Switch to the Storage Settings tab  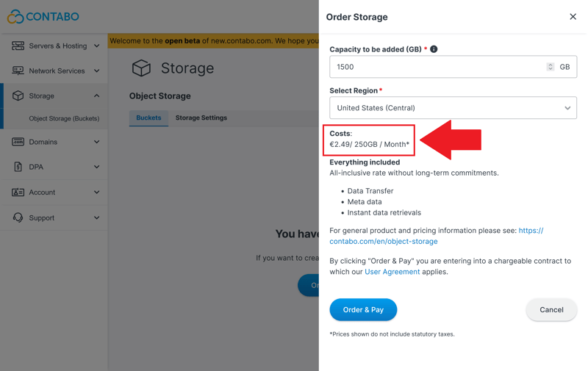[201, 118]
